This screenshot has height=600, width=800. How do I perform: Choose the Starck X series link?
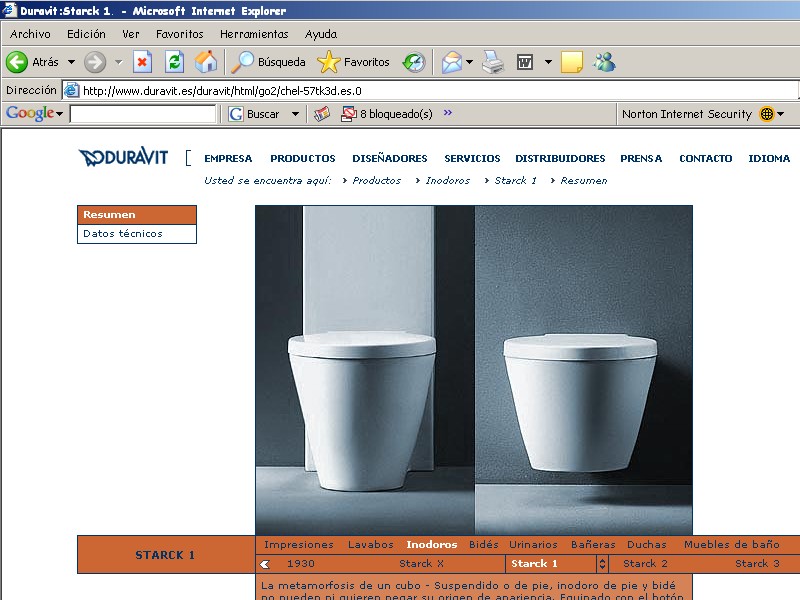[x=421, y=564]
